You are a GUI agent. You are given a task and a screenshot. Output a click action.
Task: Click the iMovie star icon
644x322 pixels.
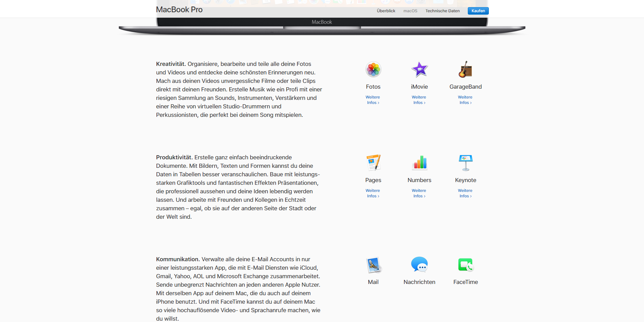pos(419,70)
